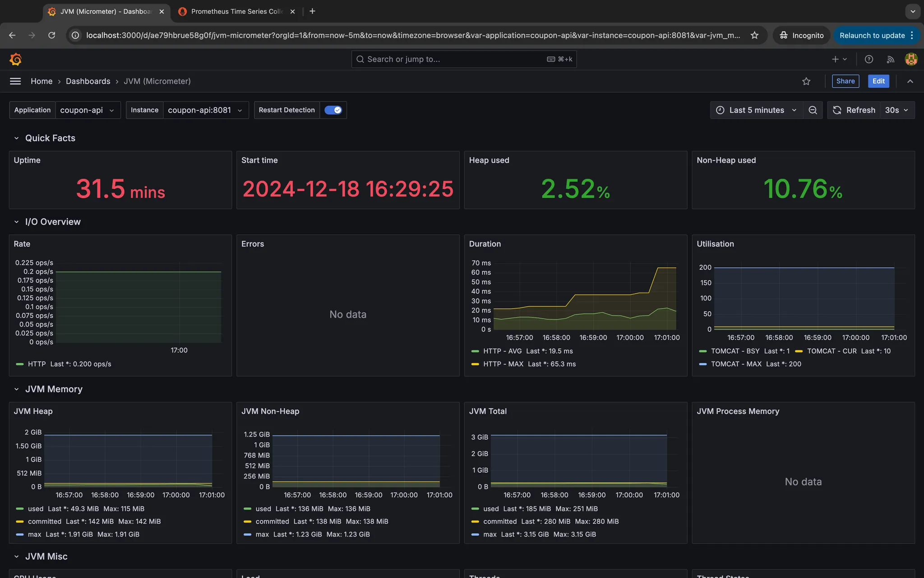Click the user avatar profile icon

[911, 59]
